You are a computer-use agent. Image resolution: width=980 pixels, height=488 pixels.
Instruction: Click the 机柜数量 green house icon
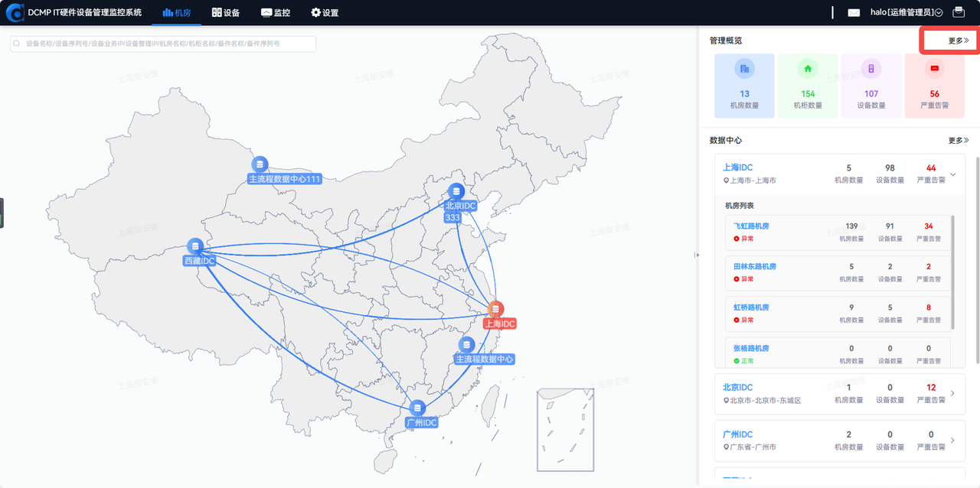coord(808,69)
